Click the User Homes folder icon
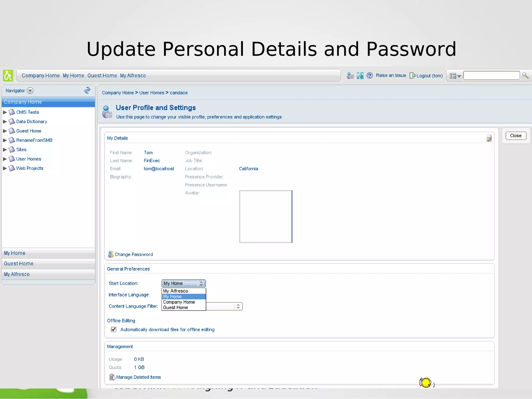532x399 pixels. pos(12,159)
